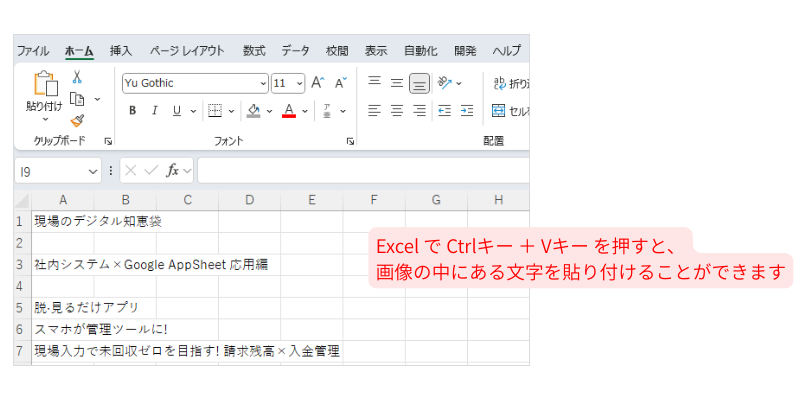Switch to the ヘルプ tab

click(507, 51)
